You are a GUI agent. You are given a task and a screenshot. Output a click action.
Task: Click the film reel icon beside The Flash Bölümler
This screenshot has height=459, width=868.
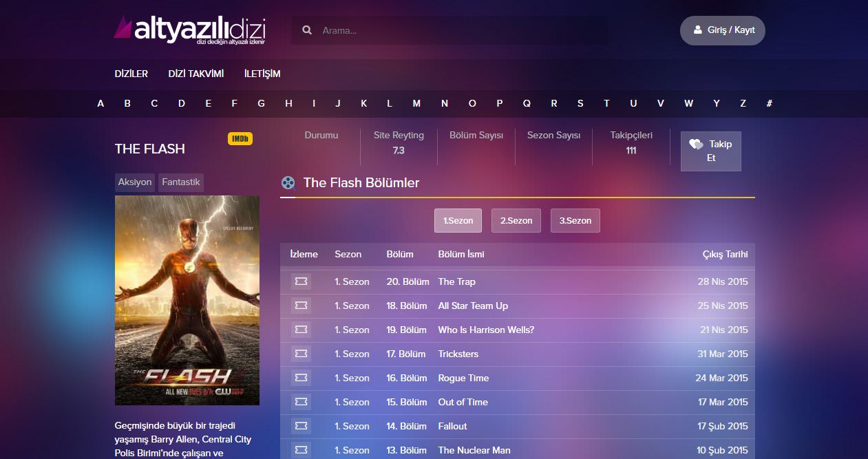click(288, 183)
